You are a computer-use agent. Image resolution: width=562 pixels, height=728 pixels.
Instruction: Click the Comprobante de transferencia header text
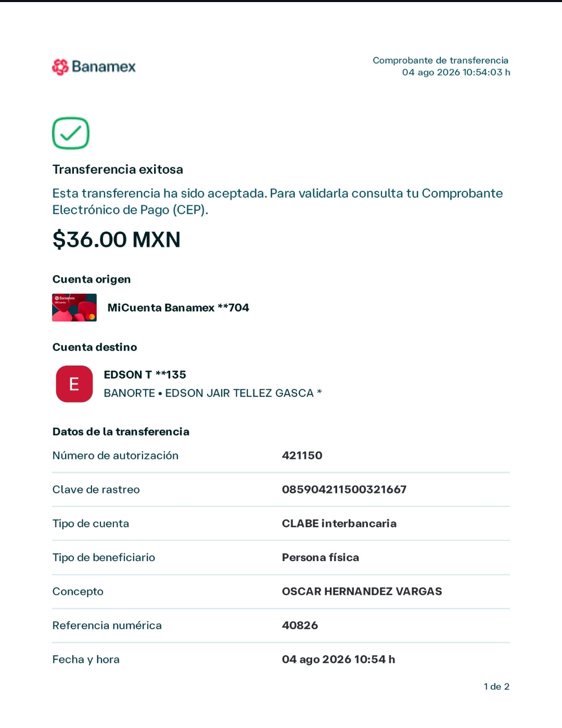440,60
